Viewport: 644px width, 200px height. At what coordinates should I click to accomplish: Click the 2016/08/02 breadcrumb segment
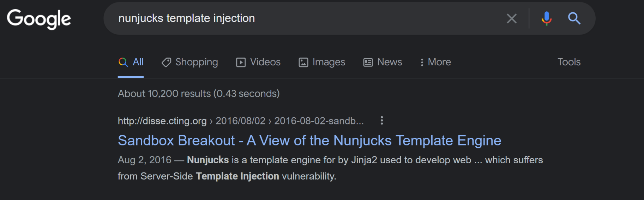pos(240,121)
